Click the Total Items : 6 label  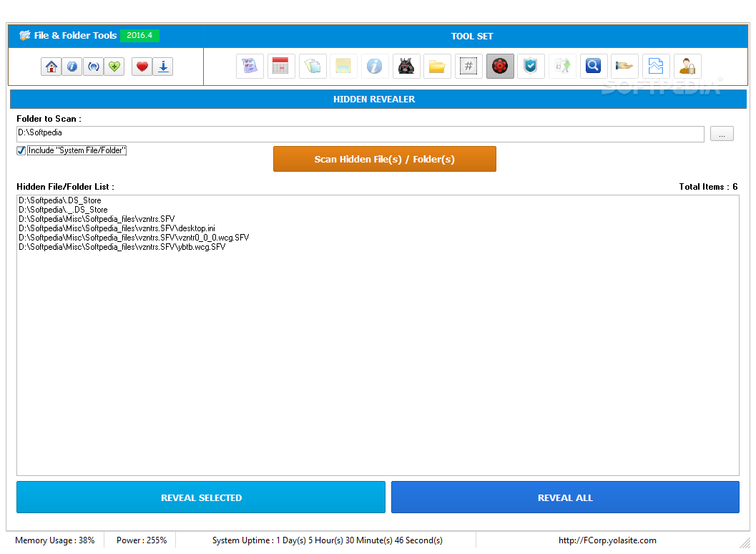(708, 187)
